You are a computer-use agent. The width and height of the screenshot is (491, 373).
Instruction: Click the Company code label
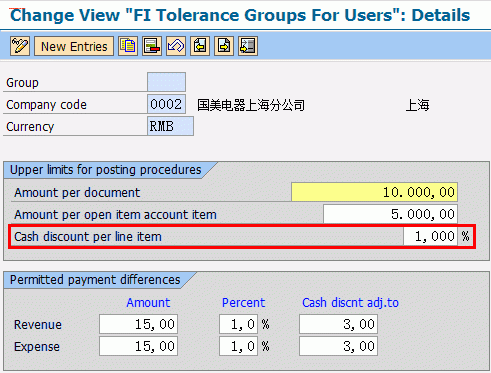pos(46,105)
